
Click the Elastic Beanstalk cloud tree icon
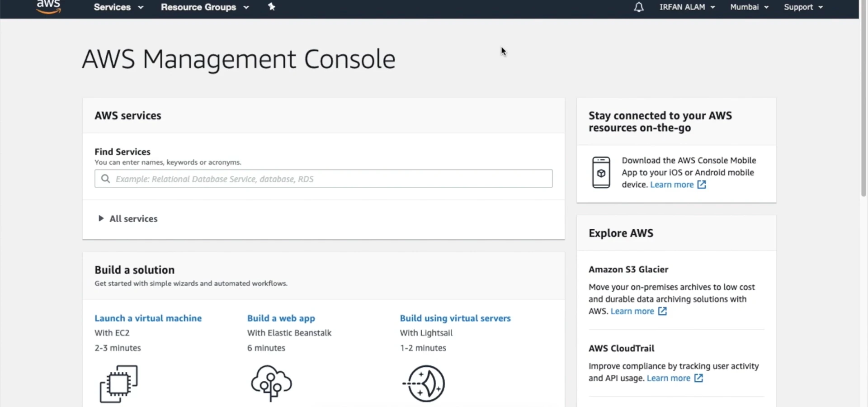(271, 383)
